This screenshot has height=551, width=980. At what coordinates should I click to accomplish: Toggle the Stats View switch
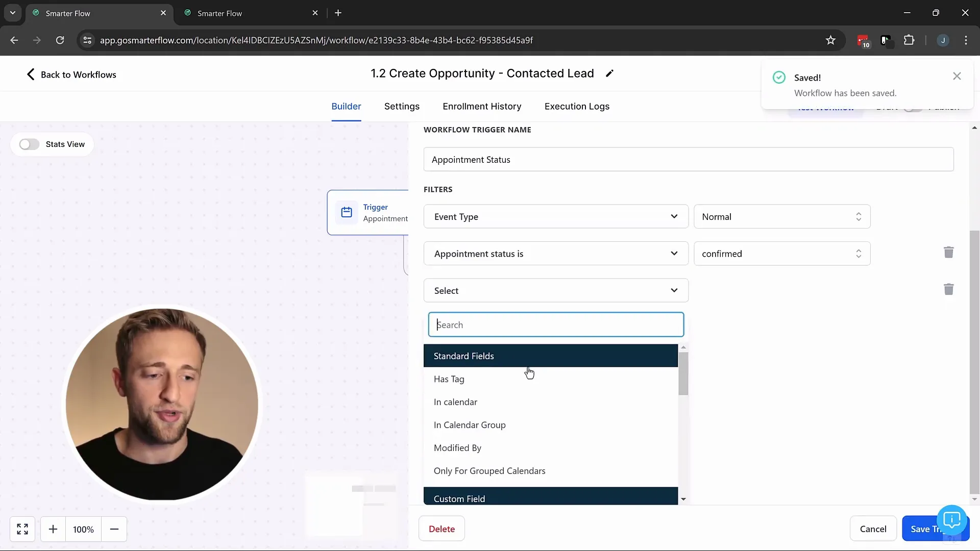(x=29, y=144)
